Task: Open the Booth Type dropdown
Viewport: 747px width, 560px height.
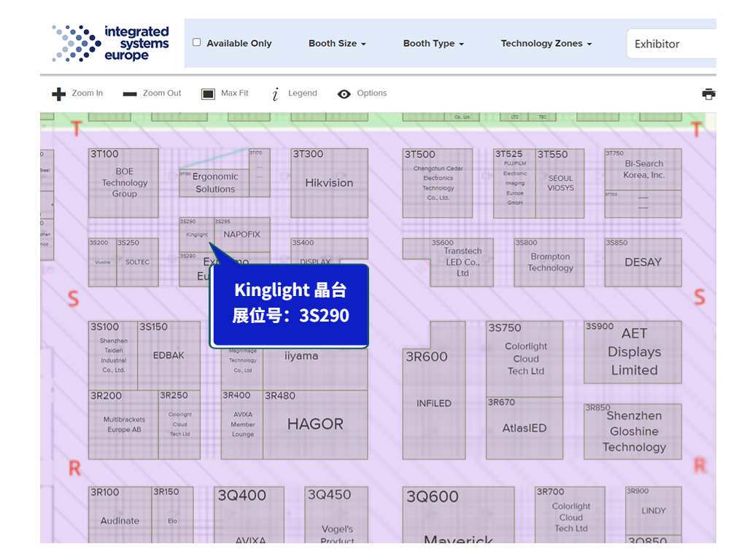Action: [433, 44]
